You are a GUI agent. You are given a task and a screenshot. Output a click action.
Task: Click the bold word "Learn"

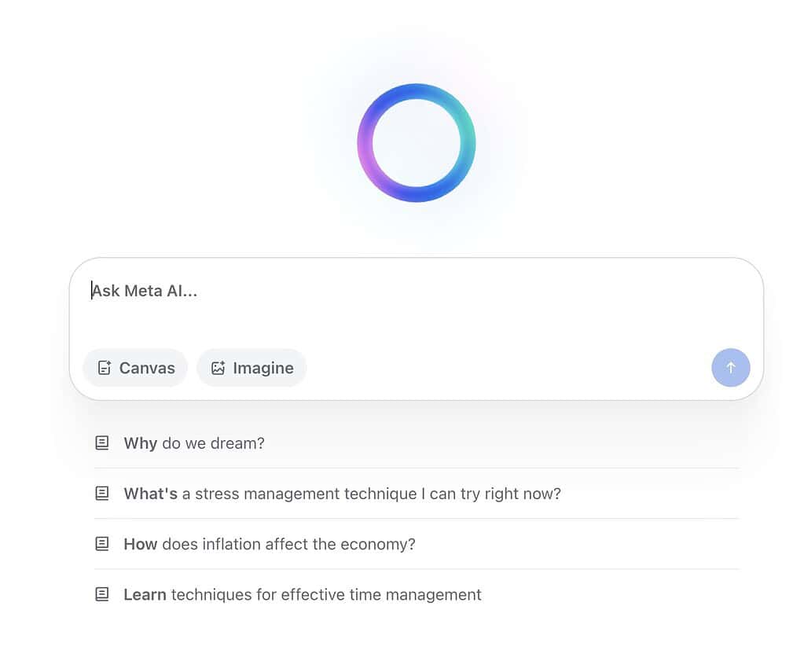point(145,594)
